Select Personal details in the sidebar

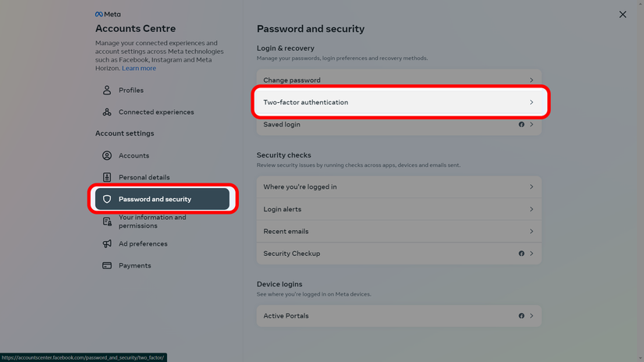click(162, 177)
